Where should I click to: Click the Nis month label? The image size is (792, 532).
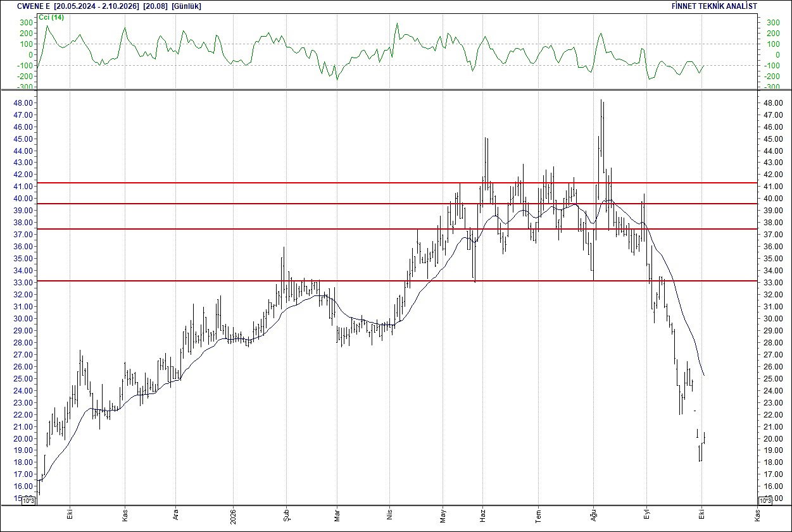(389, 514)
